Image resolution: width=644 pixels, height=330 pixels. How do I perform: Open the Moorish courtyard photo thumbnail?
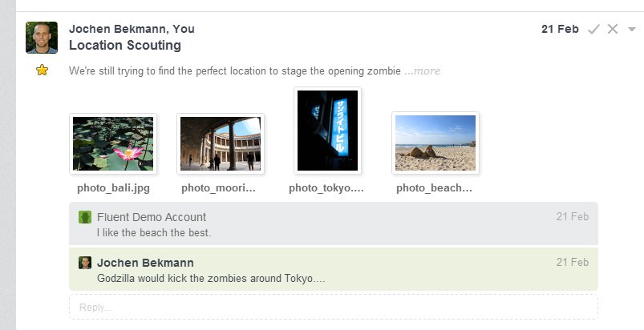coord(220,143)
